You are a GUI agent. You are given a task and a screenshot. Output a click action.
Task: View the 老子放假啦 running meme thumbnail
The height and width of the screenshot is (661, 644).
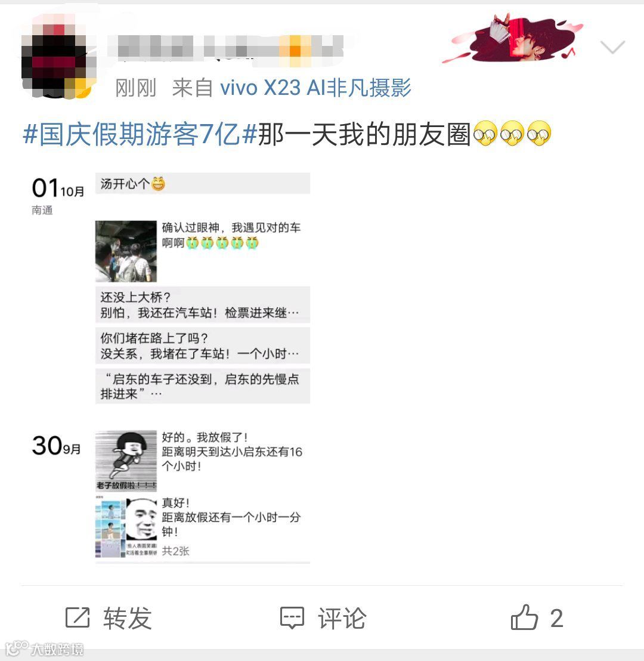coord(126,461)
